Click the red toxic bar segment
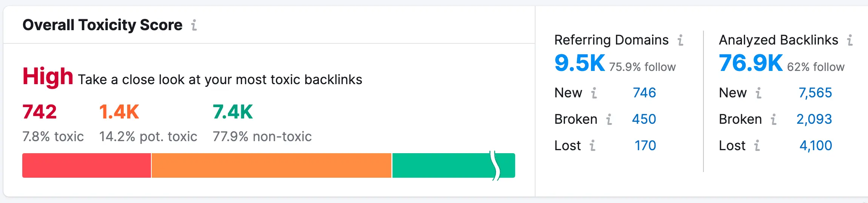The width and height of the screenshot is (868, 203). click(86, 165)
